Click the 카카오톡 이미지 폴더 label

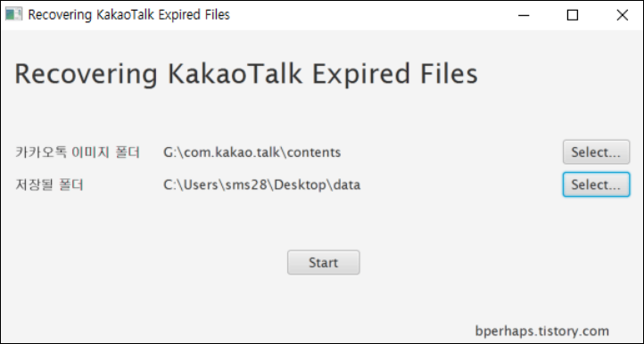(78, 152)
